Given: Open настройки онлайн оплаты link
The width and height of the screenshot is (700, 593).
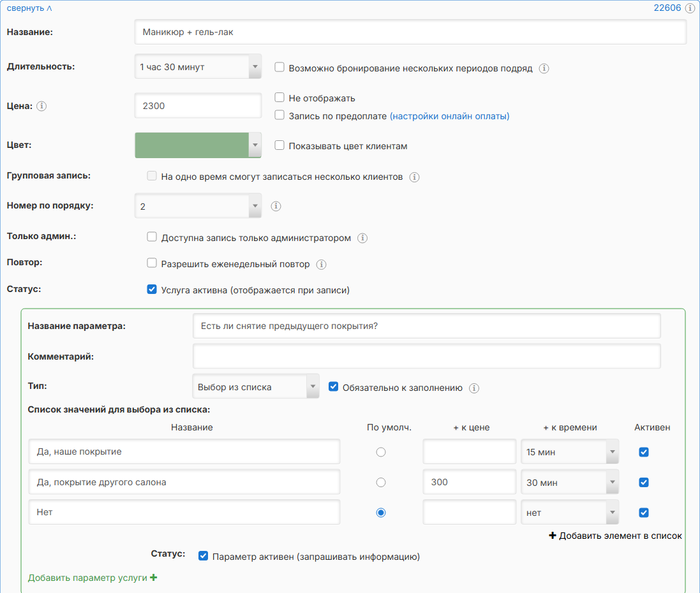Looking at the screenshot, I should point(450,117).
